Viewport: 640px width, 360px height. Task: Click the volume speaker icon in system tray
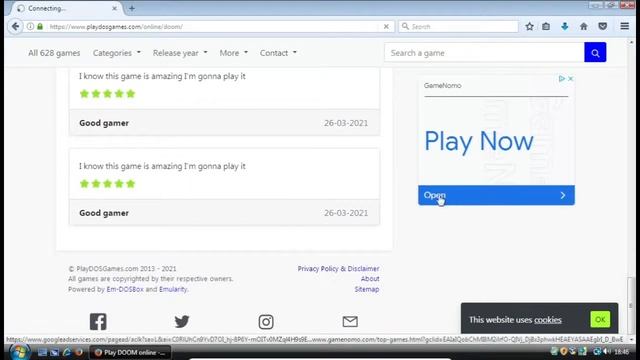click(607, 351)
